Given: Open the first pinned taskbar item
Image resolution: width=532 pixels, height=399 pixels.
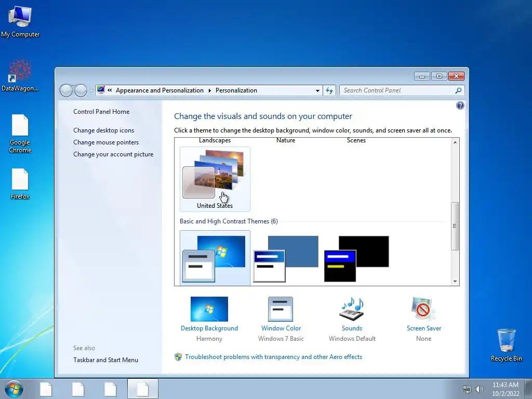Looking at the screenshot, I should (x=46, y=389).
